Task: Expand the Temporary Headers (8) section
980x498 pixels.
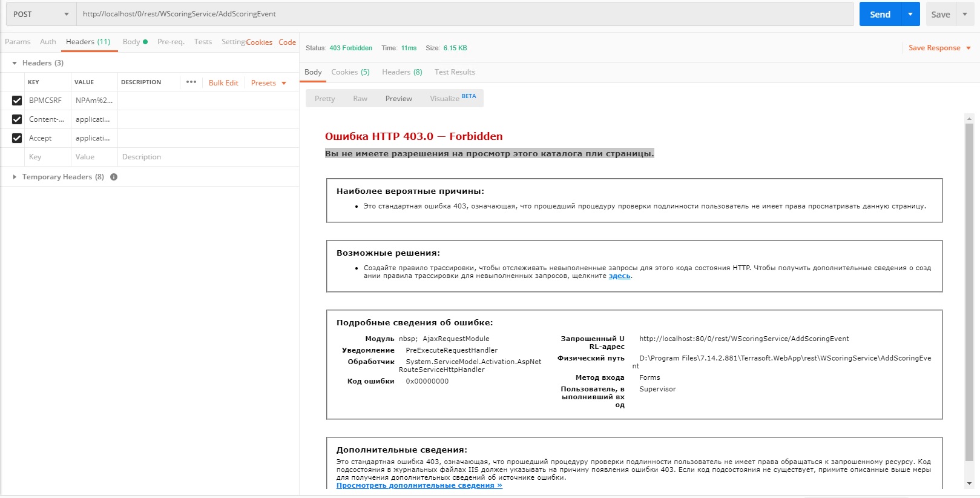Action: click(x=15, y=177)
